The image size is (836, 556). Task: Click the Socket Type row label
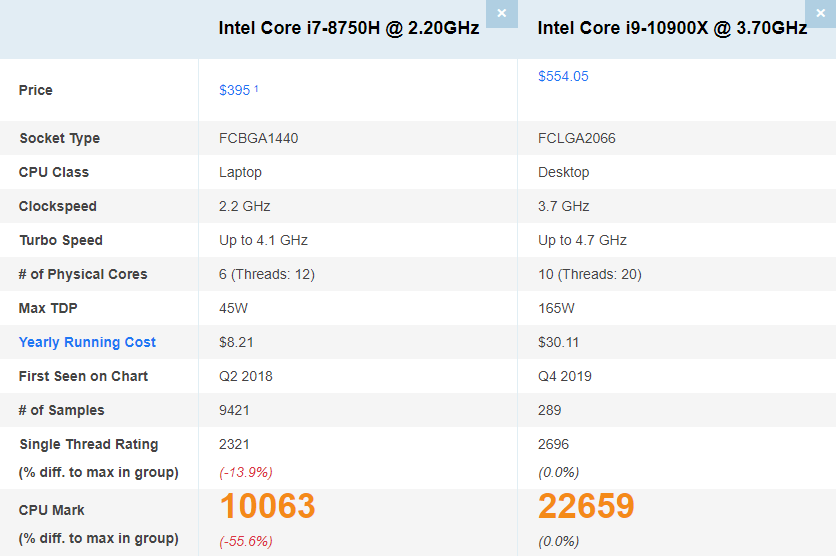(59, 138)
